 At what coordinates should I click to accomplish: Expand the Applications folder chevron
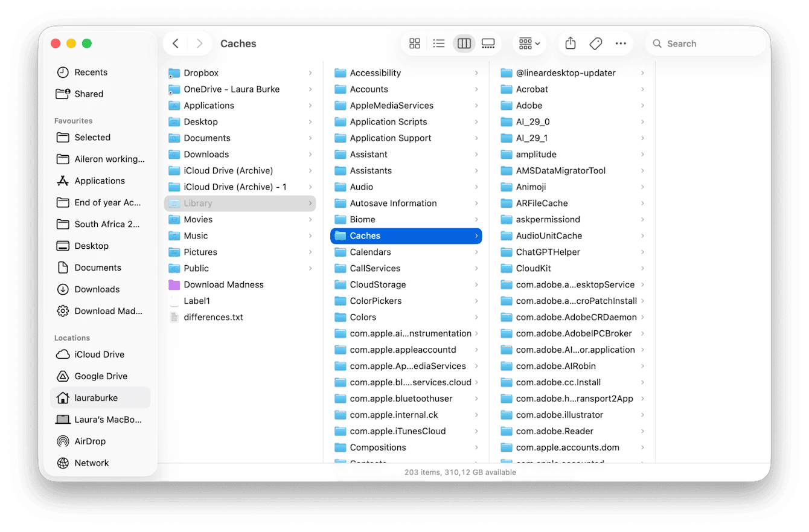point(310,105)
